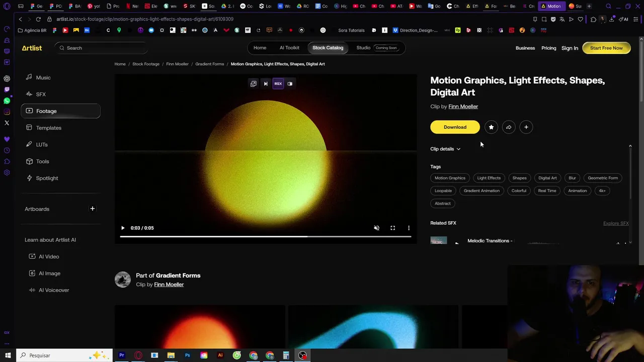Click Home in breadcrumb
This screenshot has height=362, width=644.
coord(120,64)
